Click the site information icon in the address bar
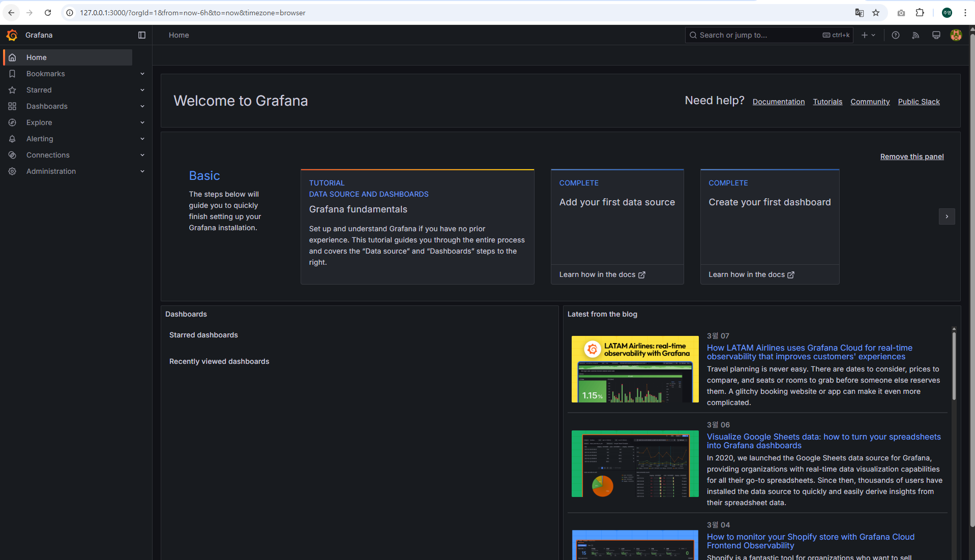 coord(70,13)
